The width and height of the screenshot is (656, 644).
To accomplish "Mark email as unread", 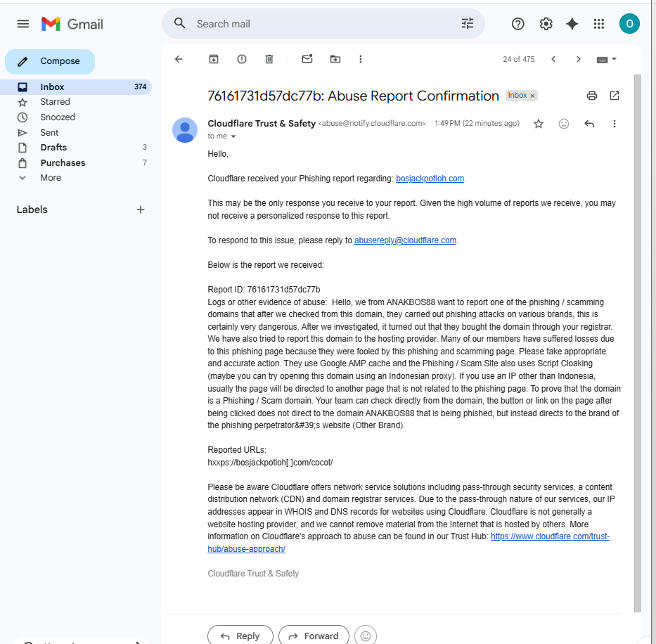I will coord(307,59).
